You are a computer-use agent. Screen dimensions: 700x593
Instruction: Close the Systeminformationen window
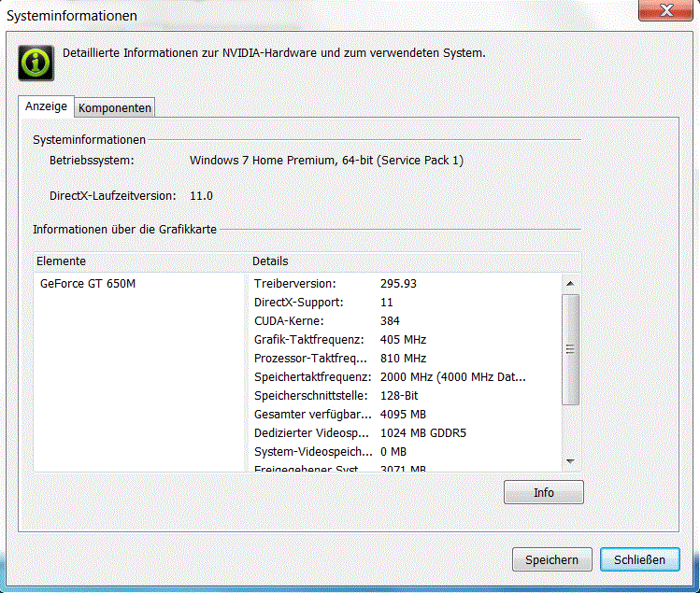[x=665, y=10]
